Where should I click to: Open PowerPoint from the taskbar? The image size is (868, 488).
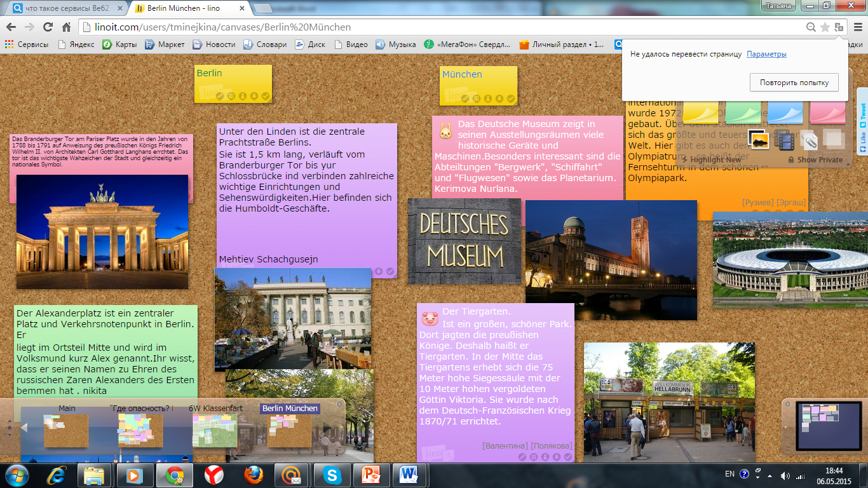(370, 475)
